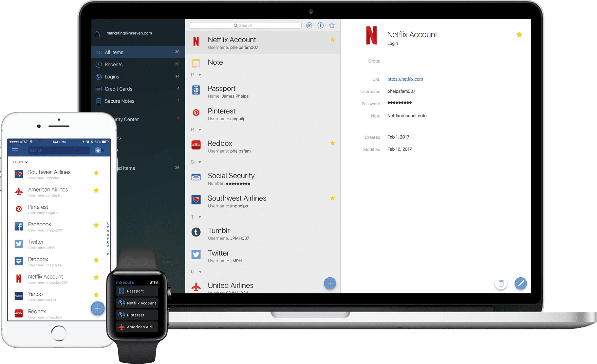Edit Netflix Account with the pencil icon

pyautogui.click(x=521, y=284)
